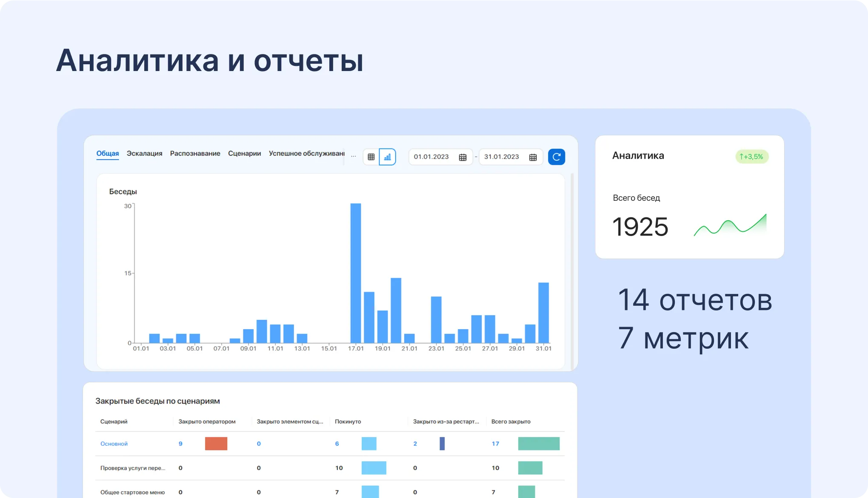Expand the Закрыто из-за рестарт column
Viewport: 868px width, 498px height.
pos(446,421)
